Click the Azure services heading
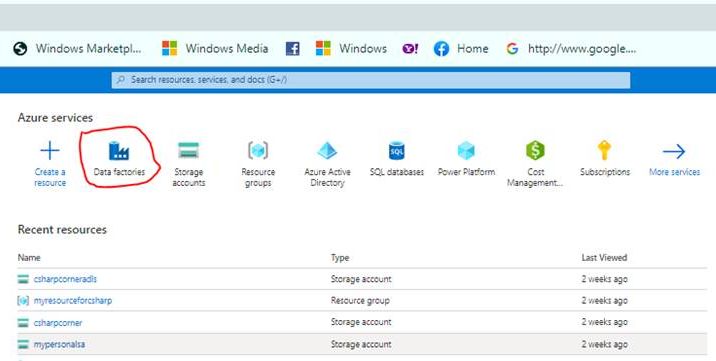Image resolution: width=716 pixels, height=361 pixels. pos(55,118)
